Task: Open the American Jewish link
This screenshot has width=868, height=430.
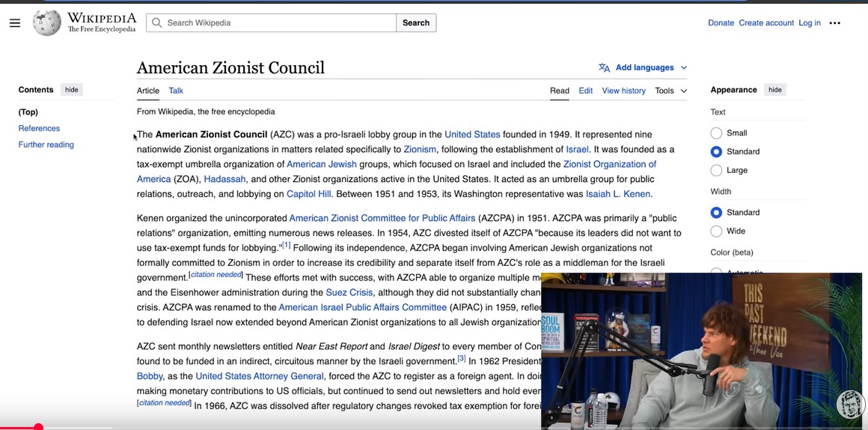Action: point(322,165)
